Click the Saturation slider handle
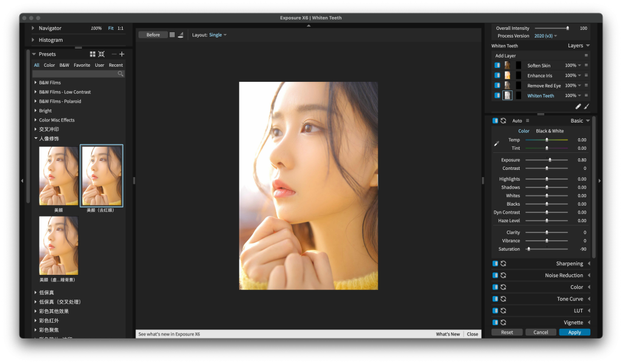The width and height of the screenshot is (622, 364). [x=529, y=249]
